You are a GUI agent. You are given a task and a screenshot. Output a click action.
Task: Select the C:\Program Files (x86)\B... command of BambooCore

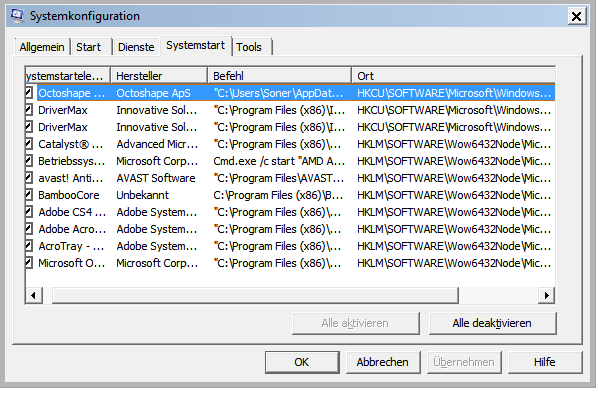pyautogui.click(x=278, y=195)
